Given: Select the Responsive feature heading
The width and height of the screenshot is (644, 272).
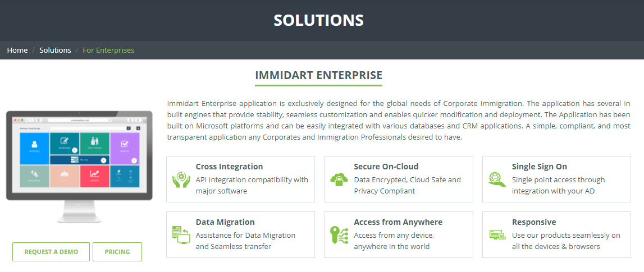Looking at the screenshot, I should (533, 222).
